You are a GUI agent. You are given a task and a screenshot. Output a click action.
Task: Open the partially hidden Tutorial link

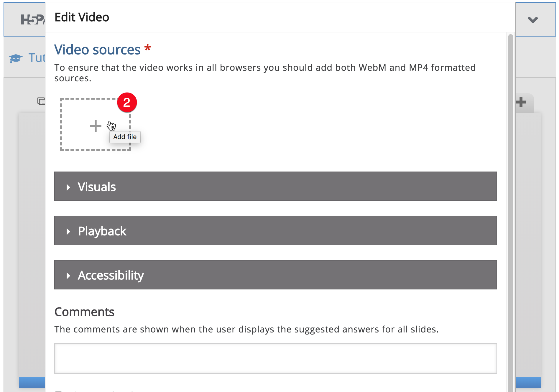click(37, 58)
